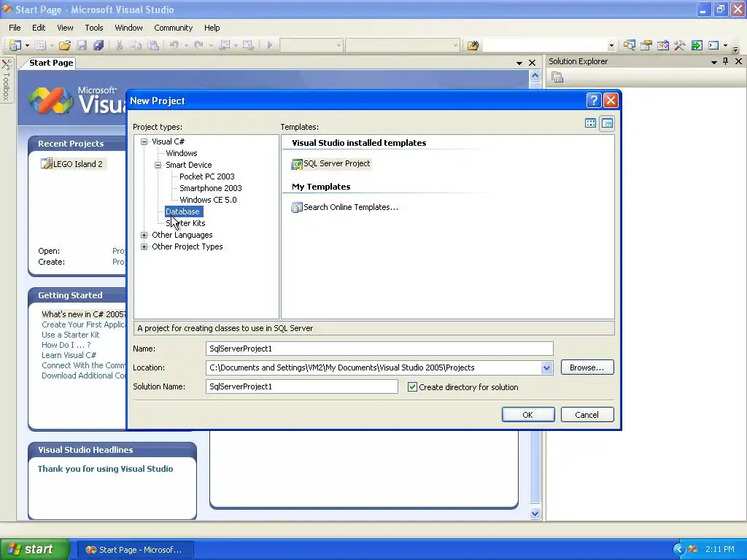This screenshot has width=747, height=560.
Task: Click the Start Page green arrow icon
Action: tap(697, 45)
